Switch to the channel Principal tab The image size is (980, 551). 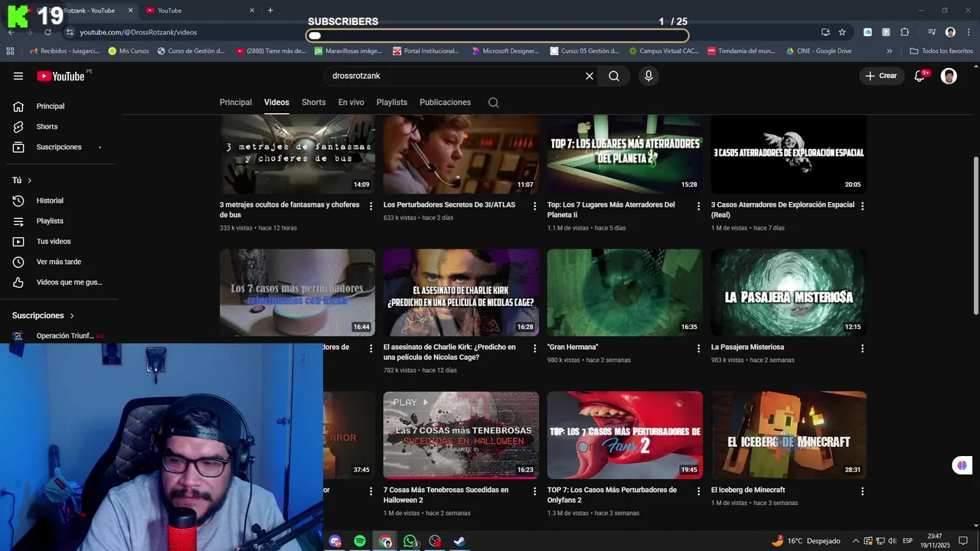point(236,103)
